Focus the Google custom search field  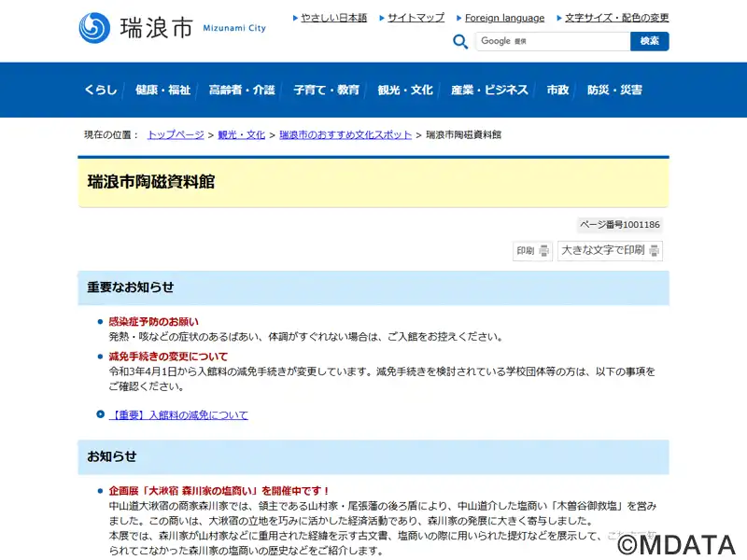tap(553, 41)
